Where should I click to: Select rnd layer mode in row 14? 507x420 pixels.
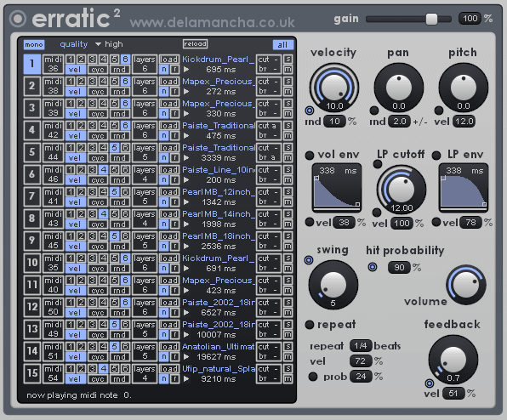point(119,357)
